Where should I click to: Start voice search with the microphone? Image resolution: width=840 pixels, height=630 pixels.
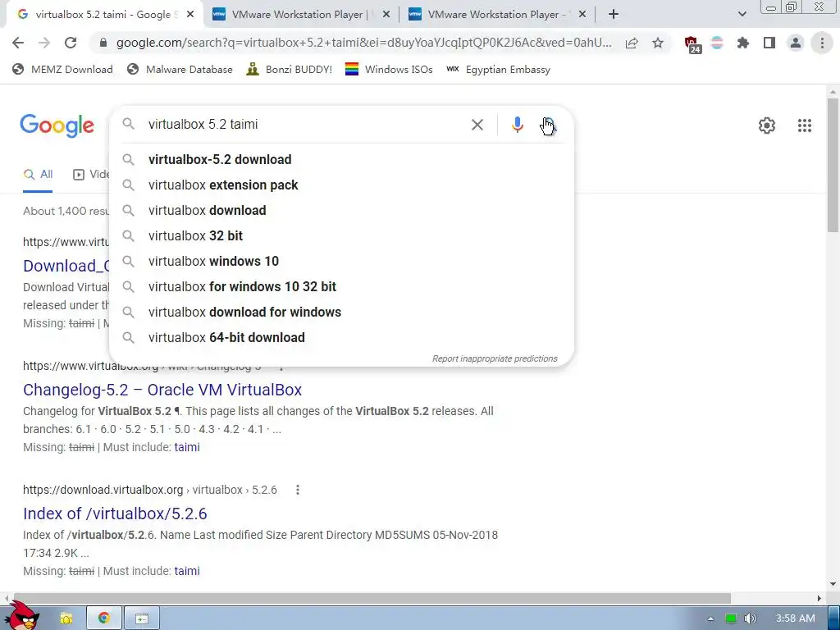click(x=517, y=125)
